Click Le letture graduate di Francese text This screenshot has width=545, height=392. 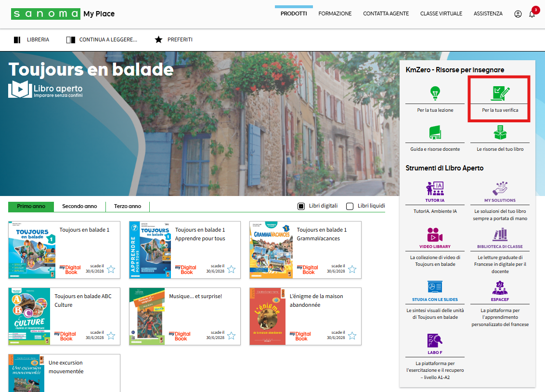pos(500,264)
